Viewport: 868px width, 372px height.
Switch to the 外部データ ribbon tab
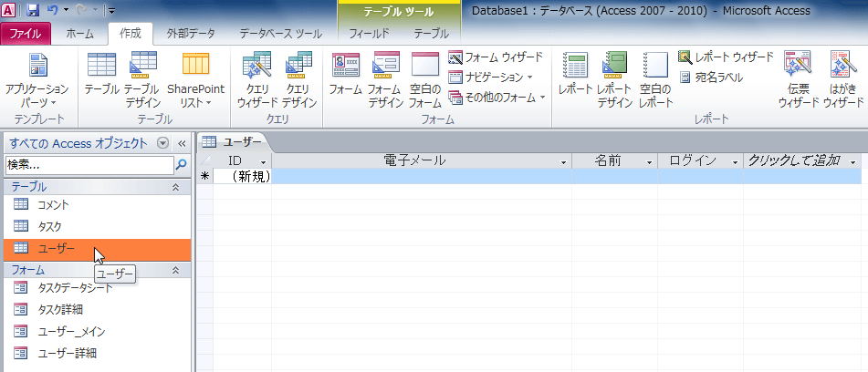coord(191,34)
